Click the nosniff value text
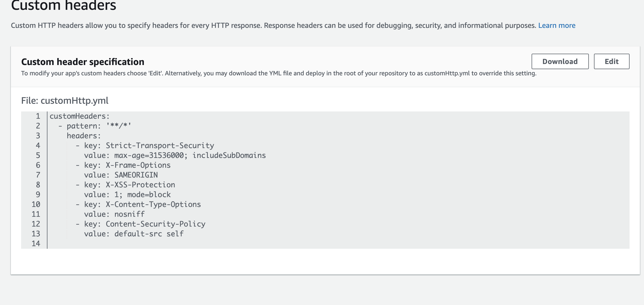Viewport: 644px width, 305px height. click(129, 214)
